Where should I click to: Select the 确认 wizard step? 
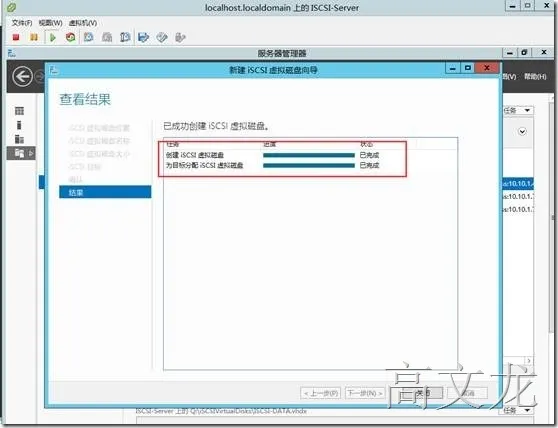(x=75, y=179)
